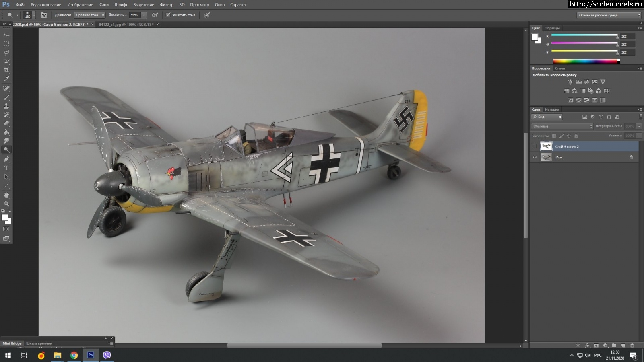Open Слои menu in menu bar
Viewport: 644px width, 362px height.
(x=104, y=5)
